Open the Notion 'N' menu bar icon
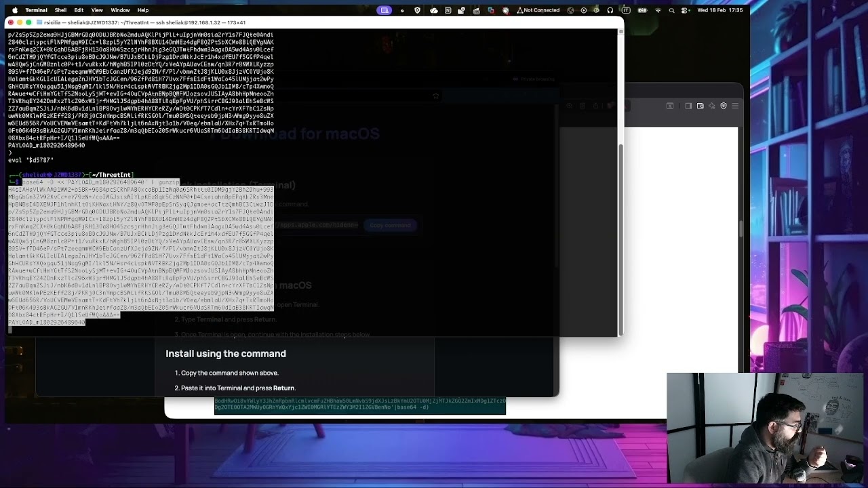The width and height of the screenshot is (868, 488). click(448, 10)
